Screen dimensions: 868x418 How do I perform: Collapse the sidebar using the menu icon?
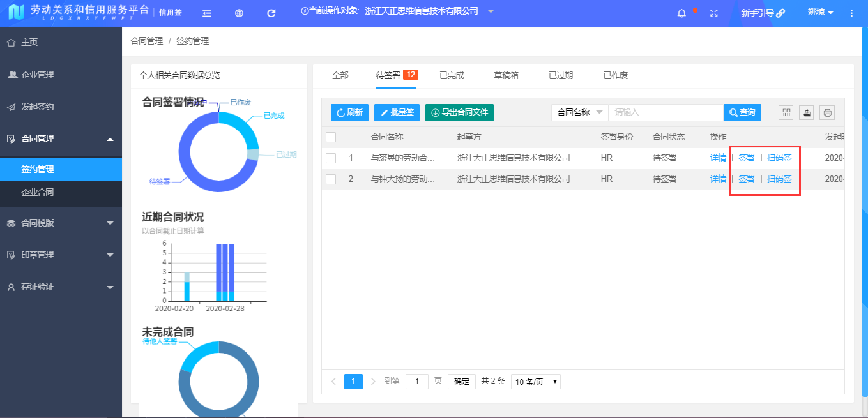(206, 11)
